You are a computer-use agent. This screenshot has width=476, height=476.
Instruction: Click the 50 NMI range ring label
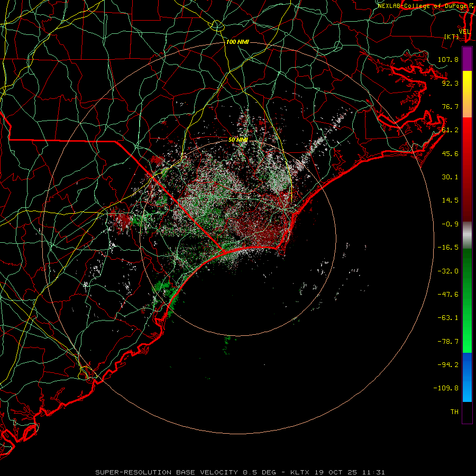[238, 140]
